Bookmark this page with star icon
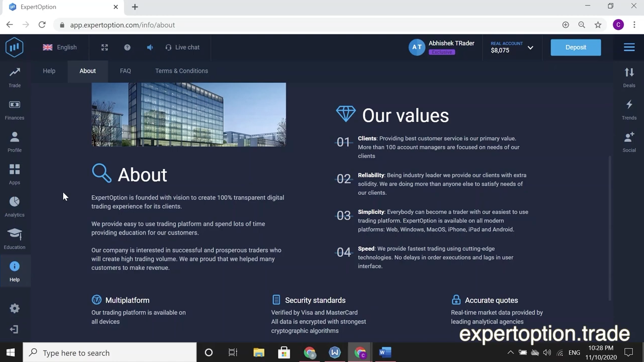Image resolution: width=644 pixels, height=362 pixels. [598, 25]
